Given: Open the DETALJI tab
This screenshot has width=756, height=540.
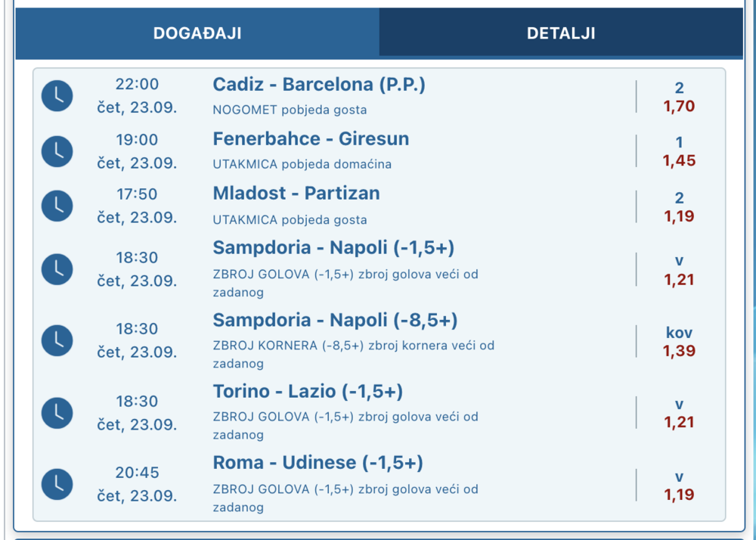Looking at the screenshot, I should click(x=561, y=33).
